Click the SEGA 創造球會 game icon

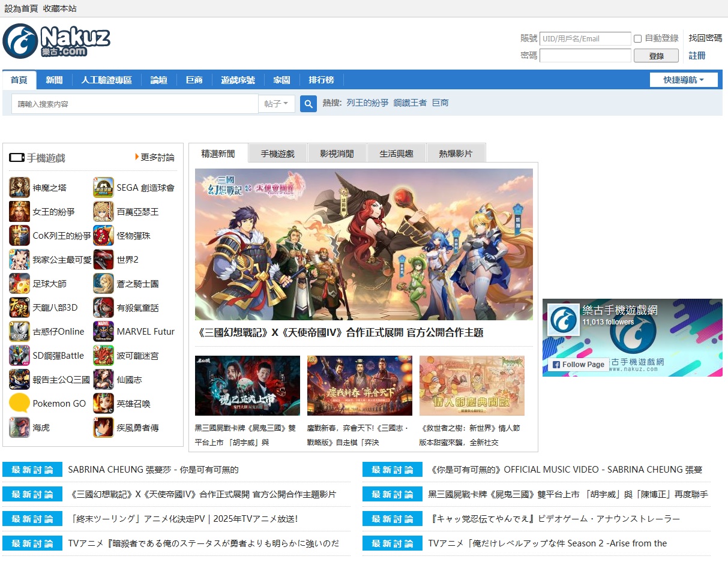[103, 188]
